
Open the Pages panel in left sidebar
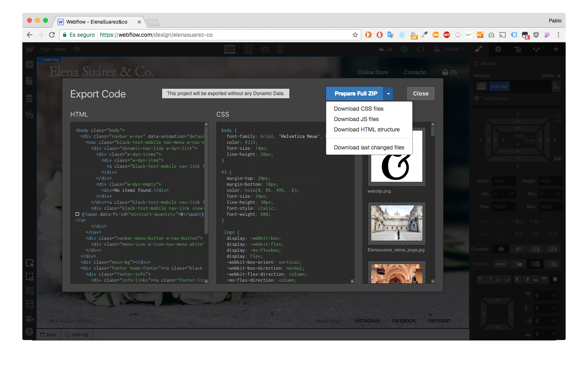tap(29, 81)
